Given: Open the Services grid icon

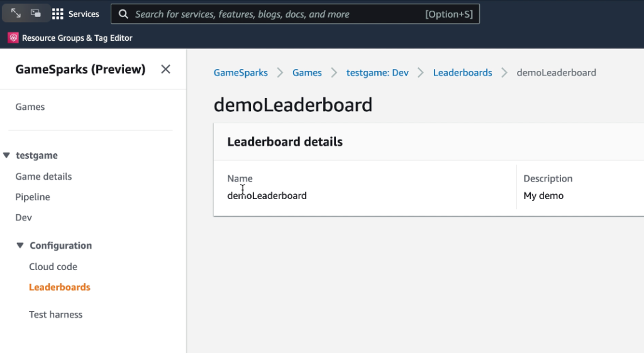Looking at the screenshot, I should tap(57, 14).
